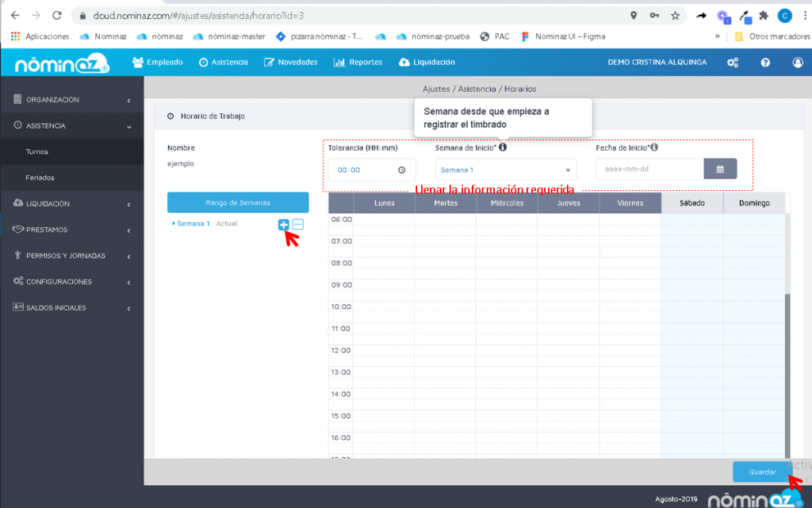Click the Horario de Trabajo clock icon
The height and width of the screenshot is (508, 812).
pyautogui.click(x=170, y=116)
